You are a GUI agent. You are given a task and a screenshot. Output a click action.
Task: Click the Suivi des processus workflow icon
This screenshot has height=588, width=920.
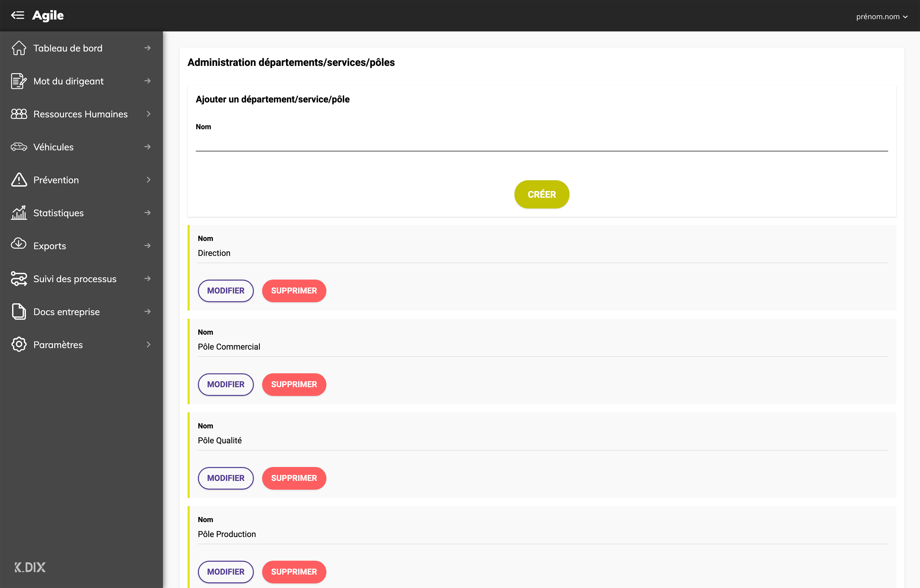click(x=19, y=279)
